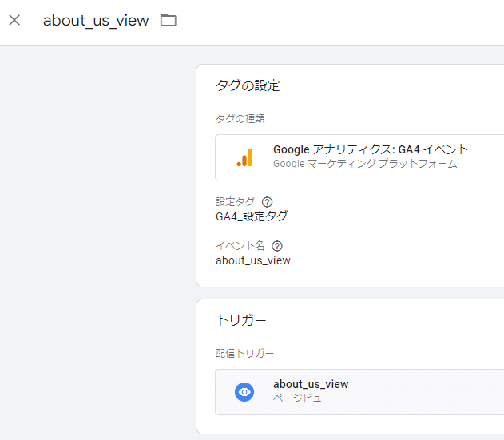Open help icon beside 設定タグ

coord(267,202)
